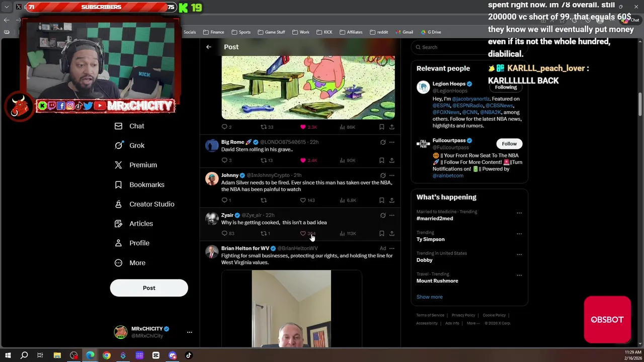Image resolution: width=644 pixels, height=362 pixels.
Task: Expand the More menu in sidebar
Action: (x=130, y=262)
